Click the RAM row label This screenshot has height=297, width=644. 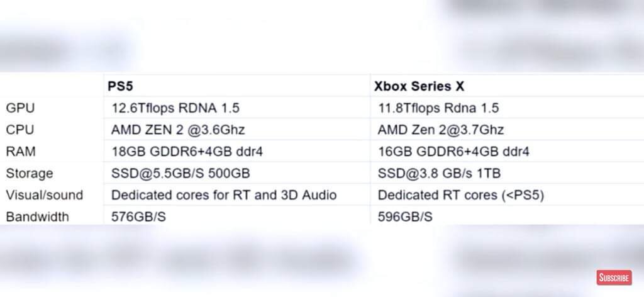click(x=21, y=152)
